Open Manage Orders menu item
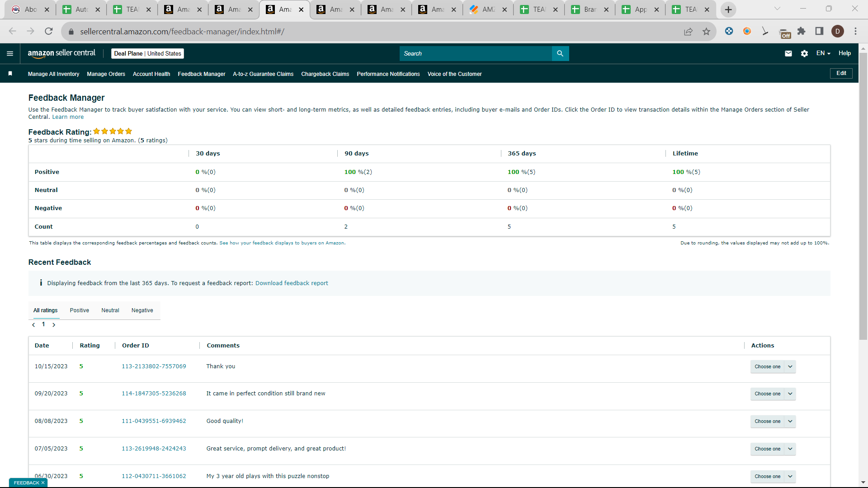This screenshot has width=868, height=488. 106,74
